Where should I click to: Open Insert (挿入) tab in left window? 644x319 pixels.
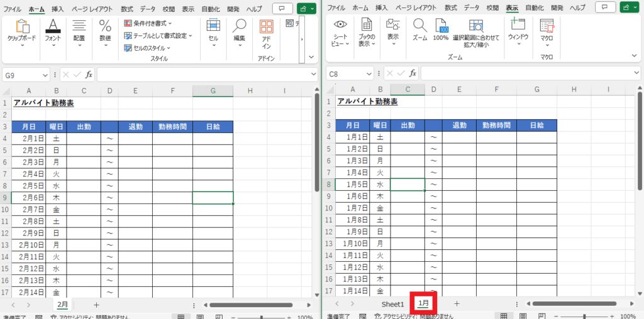pyautogui.click(x=58, y=8)
